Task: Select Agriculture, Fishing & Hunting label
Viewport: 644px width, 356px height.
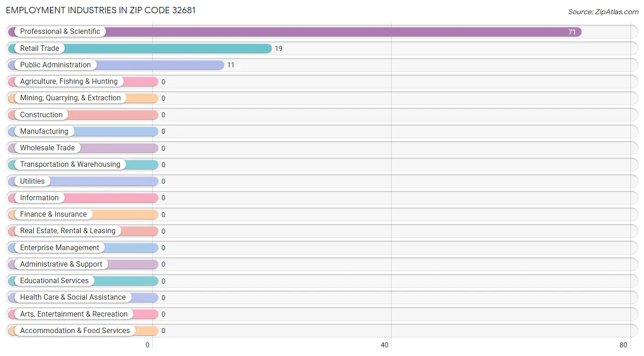Action: tap(69, 82)
